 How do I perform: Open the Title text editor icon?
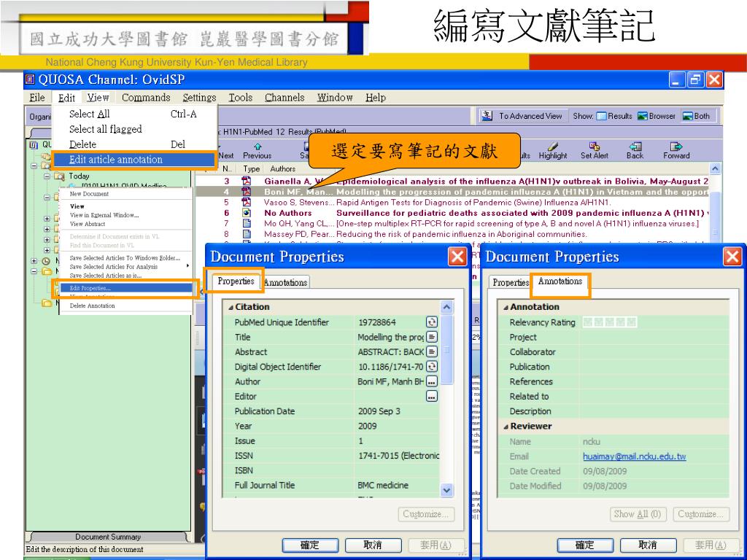(432, 337)
